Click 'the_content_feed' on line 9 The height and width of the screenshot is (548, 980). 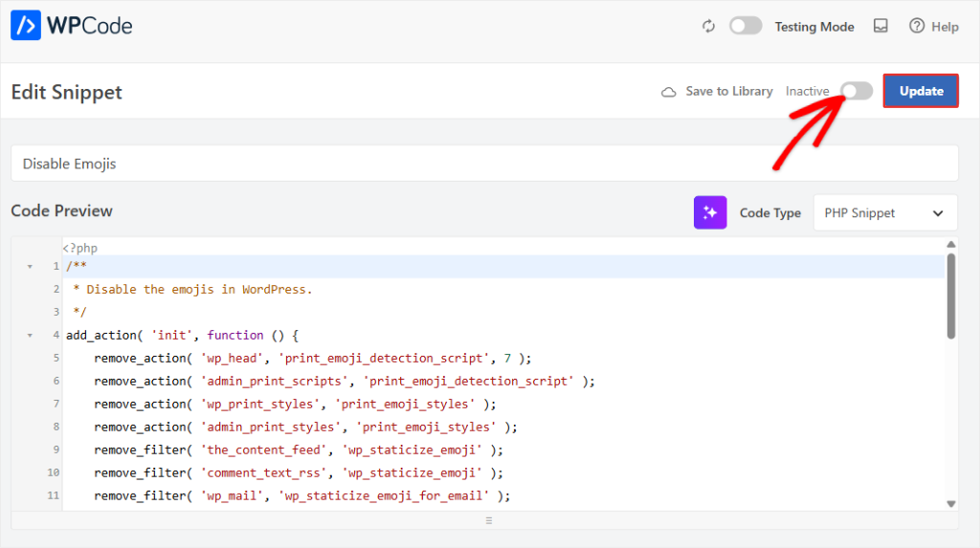coord(264,449)
